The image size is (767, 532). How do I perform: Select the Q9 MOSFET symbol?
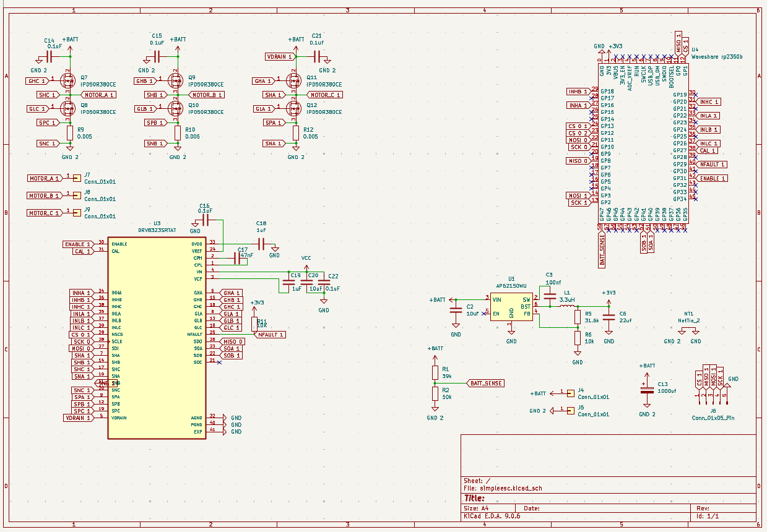[175, 80]
